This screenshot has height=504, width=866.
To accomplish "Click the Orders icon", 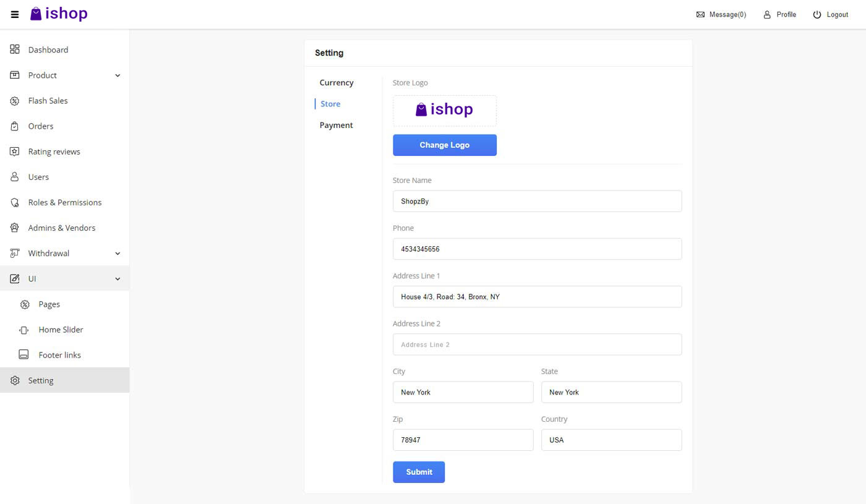I will point(14,126).
